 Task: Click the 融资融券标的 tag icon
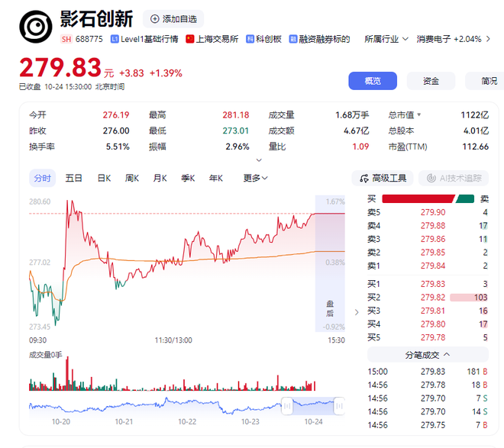293,39
